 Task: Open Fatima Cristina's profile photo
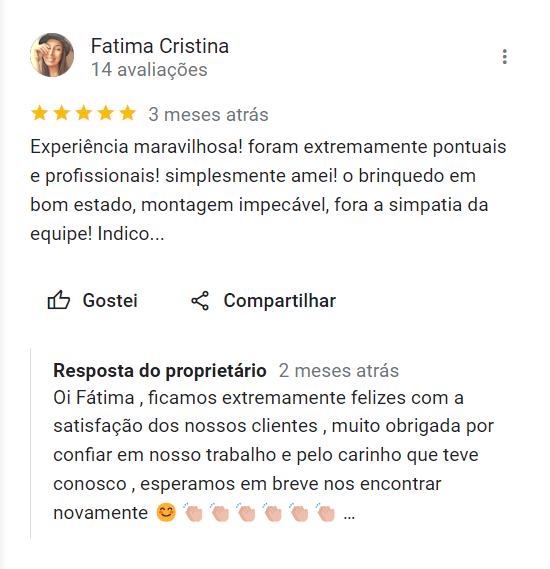[52, 55]
